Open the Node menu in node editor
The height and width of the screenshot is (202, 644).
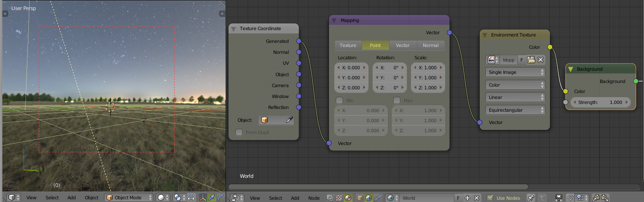[314, 198]
